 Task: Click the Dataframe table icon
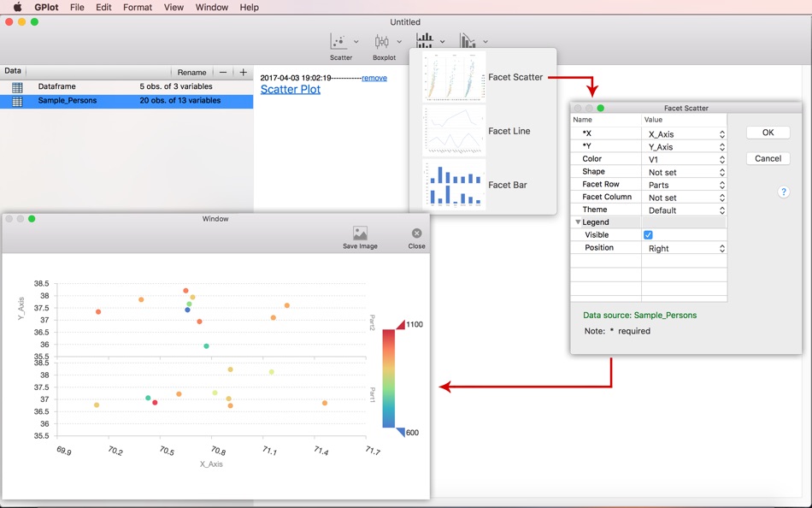pos(17,87)
